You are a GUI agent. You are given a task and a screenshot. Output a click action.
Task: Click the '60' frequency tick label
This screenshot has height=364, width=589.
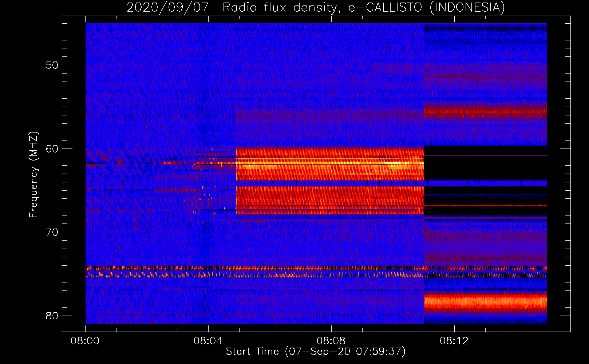click(x=52, y=149)
